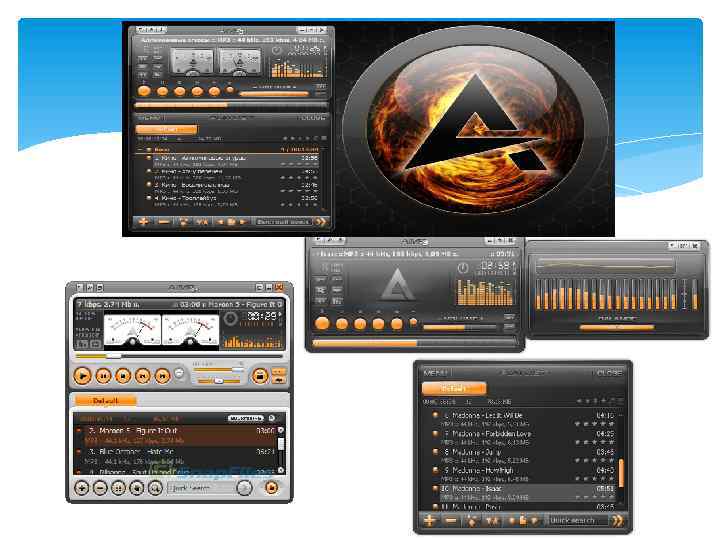
Task: Remove tracks with minus icon in bottom-right playlist
Action: [451, 520]
